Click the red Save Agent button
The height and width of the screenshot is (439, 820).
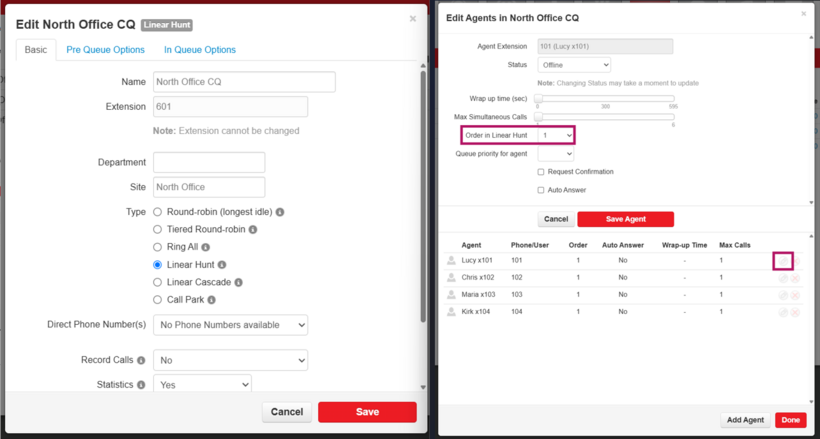pyautogui.click(x=625, y=219)
